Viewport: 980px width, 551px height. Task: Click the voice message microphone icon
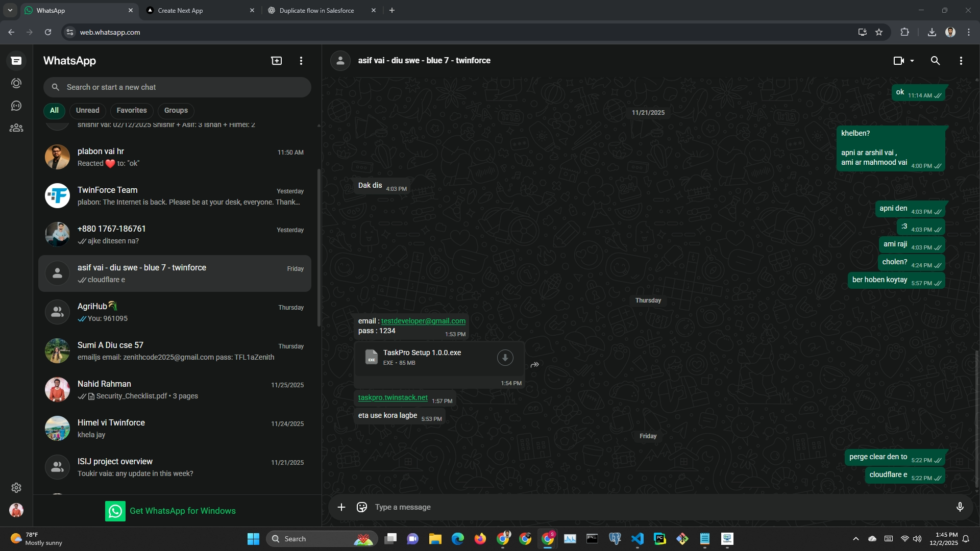960,507
